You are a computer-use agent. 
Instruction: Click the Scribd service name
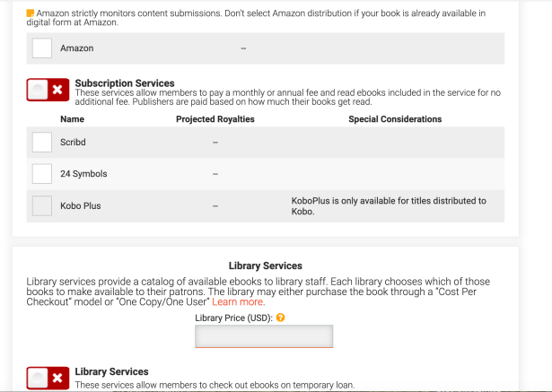(x=74, y=142)
